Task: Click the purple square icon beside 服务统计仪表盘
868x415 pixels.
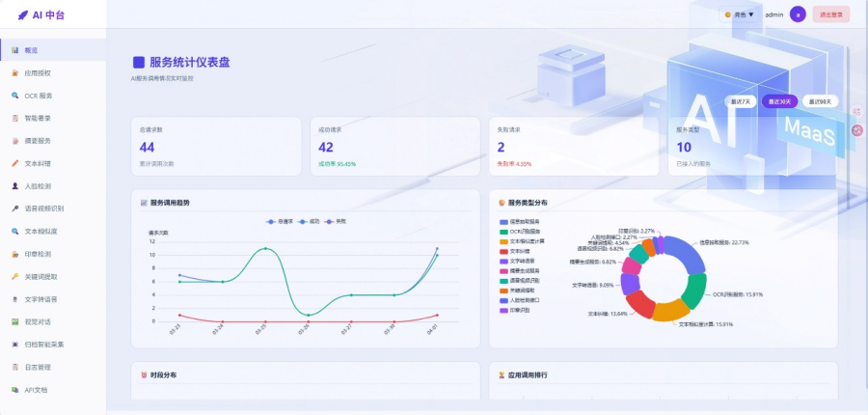Action: pyautogui.click(x=138, y=62)
